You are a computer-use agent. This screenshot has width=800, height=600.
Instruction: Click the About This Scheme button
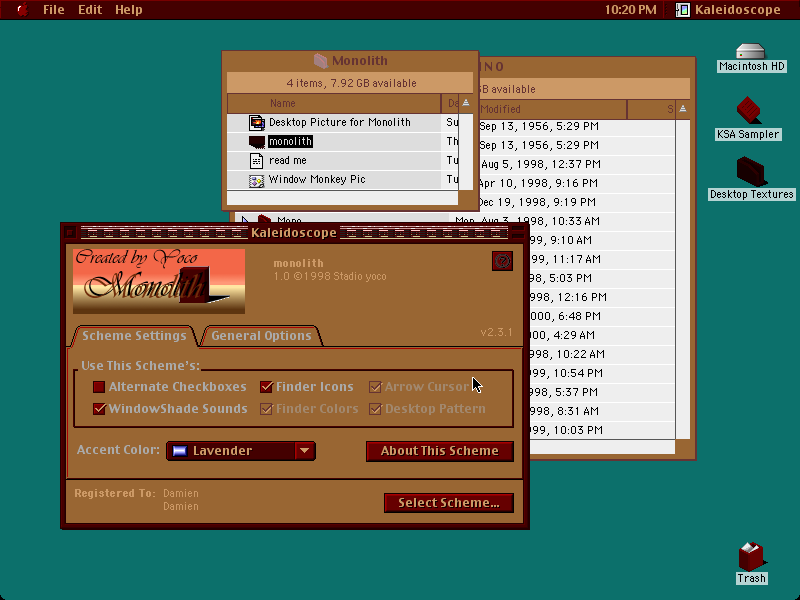coord(440,451)
